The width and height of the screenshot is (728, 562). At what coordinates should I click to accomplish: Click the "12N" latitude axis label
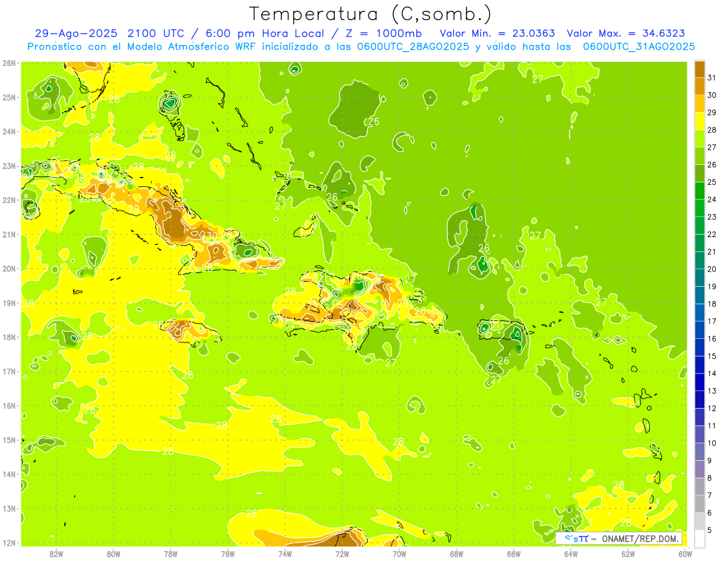9,543
